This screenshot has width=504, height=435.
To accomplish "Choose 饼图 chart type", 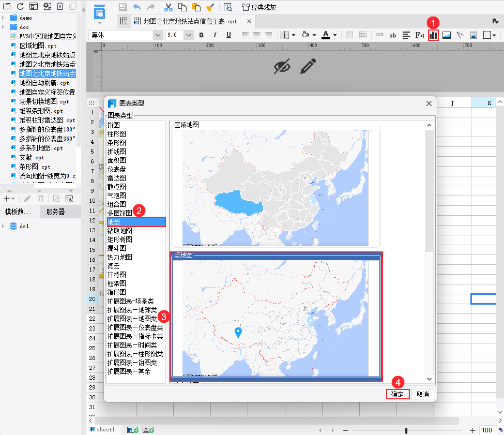I will pos(113,125).
